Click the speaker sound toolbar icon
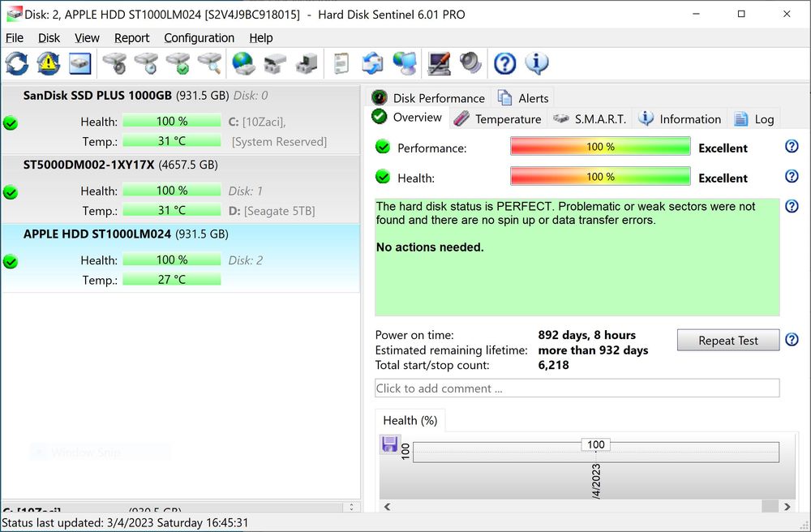Image resolution: width=811 pixels, height=532 pixels. (470, 63)
